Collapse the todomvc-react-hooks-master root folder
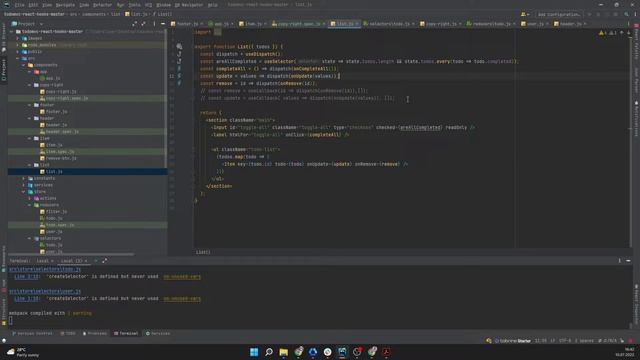The width and height of the screenshot is (640, 360). click(11, 31)
